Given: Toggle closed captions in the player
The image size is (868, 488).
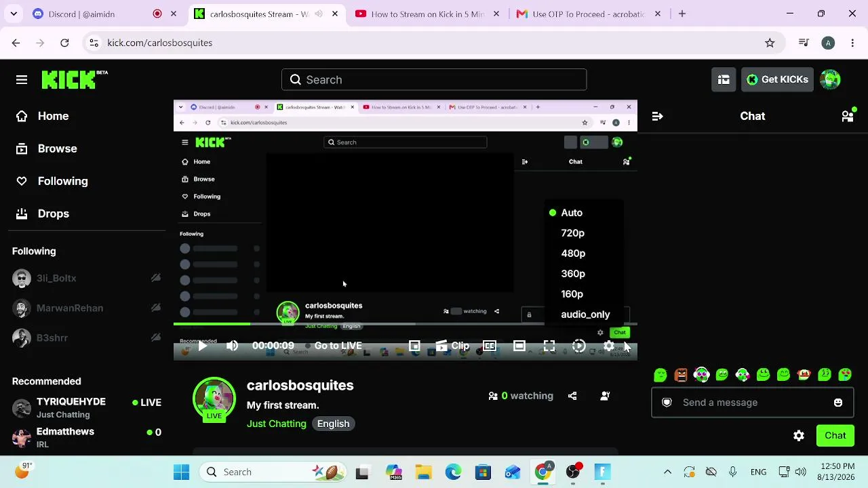Looking at the screenshot, I should click(490, 346).
